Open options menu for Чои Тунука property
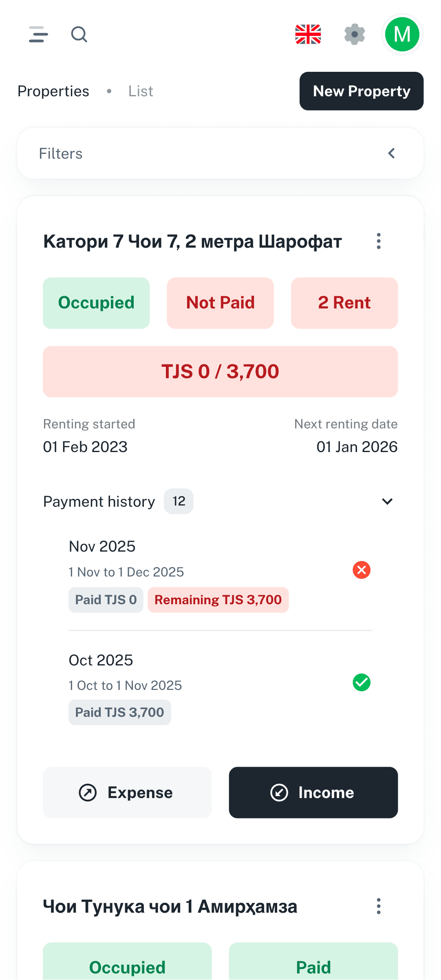The height and width of the screenshot is (980, 441). click(x=379, y=906)
